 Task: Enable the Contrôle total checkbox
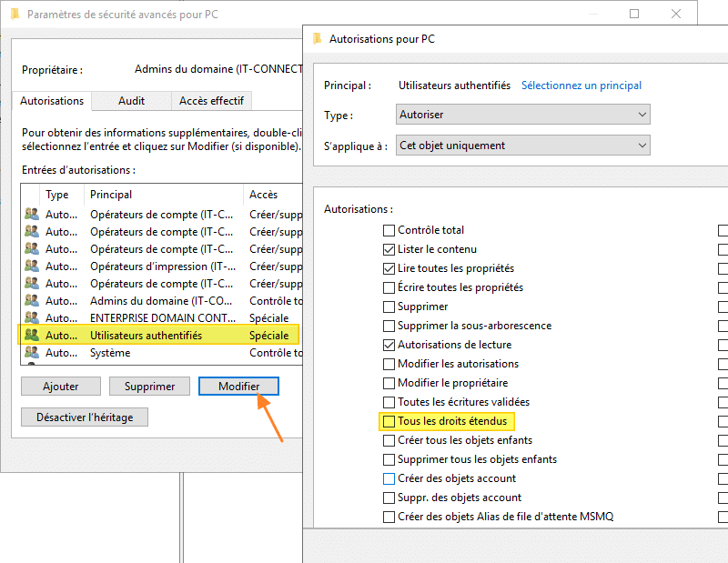[389, 231]
